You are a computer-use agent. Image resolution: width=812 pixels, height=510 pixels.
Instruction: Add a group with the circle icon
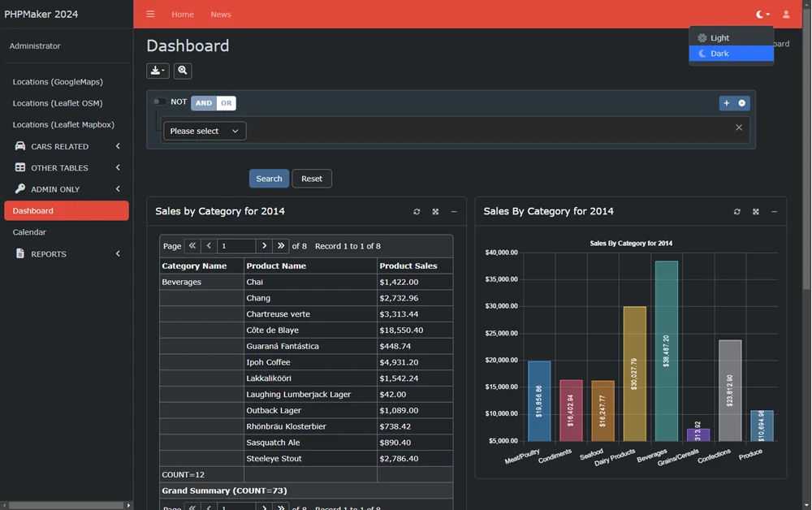click(742, 103)
